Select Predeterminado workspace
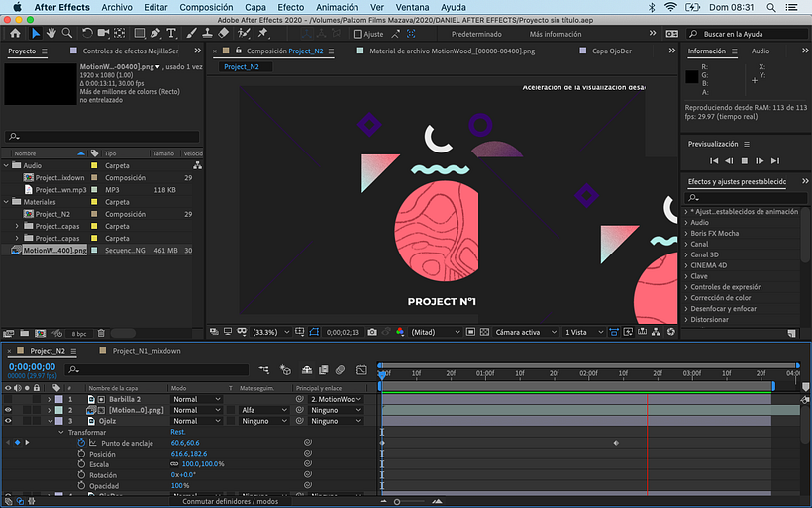Image resolution: width=812 pixels, height=508 pixels. tap(476, 34)
